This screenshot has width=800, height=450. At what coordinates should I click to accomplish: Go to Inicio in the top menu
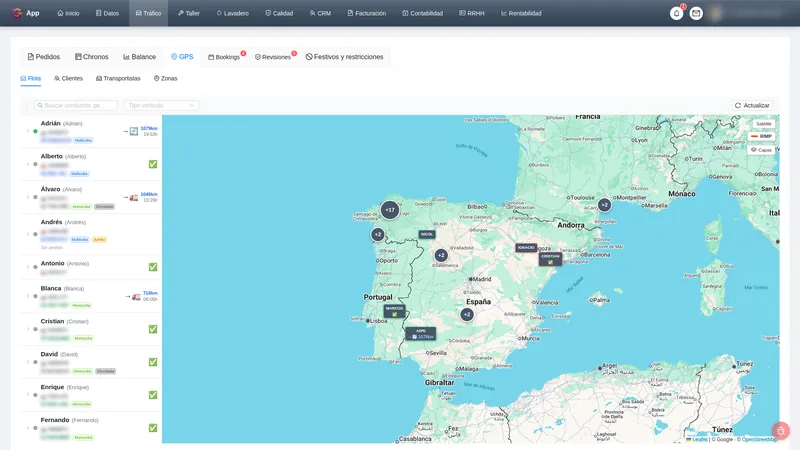(68, 13)
